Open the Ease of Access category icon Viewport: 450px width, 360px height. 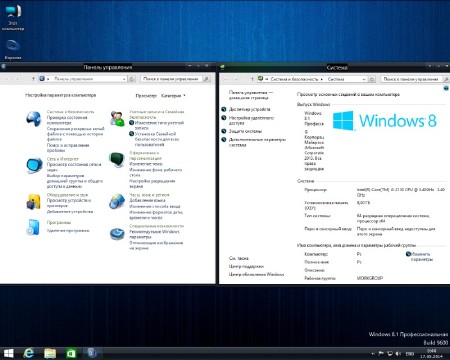click(117, 233)
